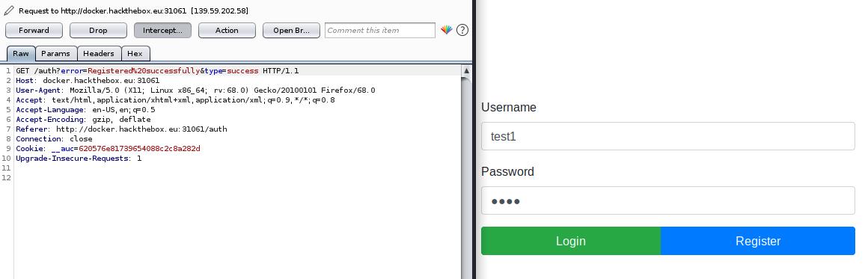Click the pencil edit-target icon
The image size is (868, 279).
[9, 10]
